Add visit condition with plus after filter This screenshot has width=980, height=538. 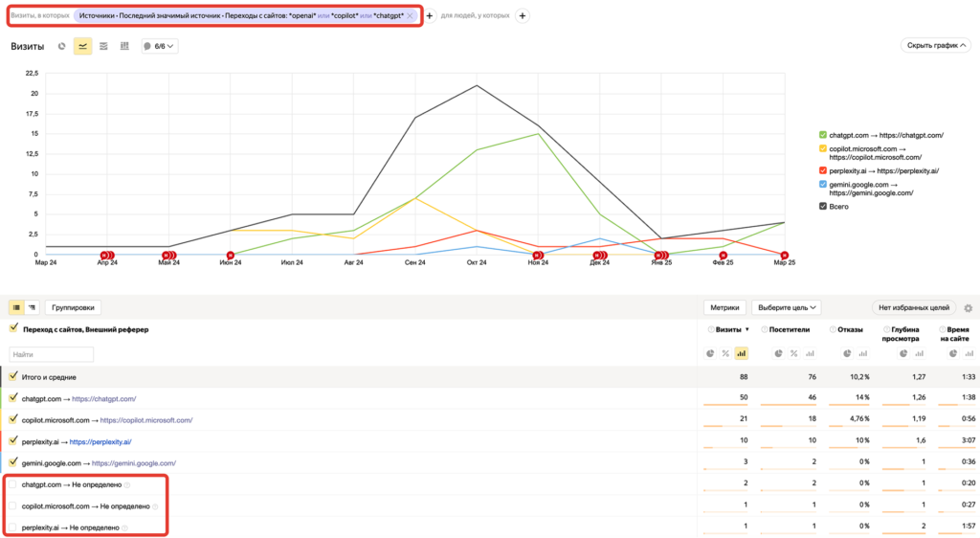click(x=430, y=15)
